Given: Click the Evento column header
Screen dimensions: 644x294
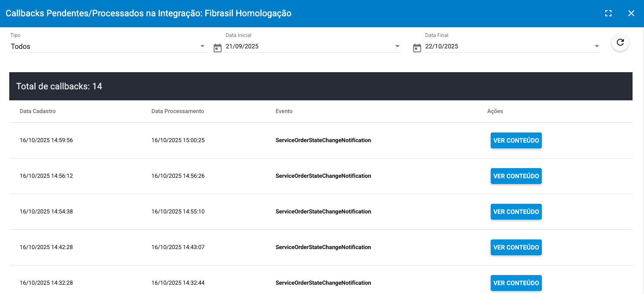Looking at the screenshot, I should [x=284, y=111].
